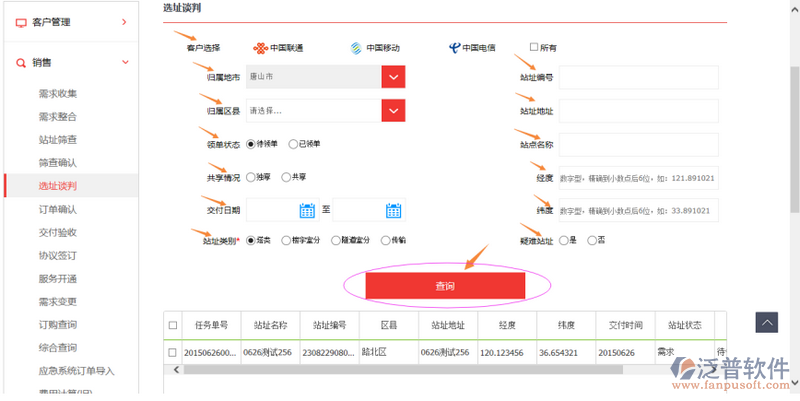Screen dimensions: 800x401
Task: Click the 销售 magnifier icon
Action: [21, 63]
